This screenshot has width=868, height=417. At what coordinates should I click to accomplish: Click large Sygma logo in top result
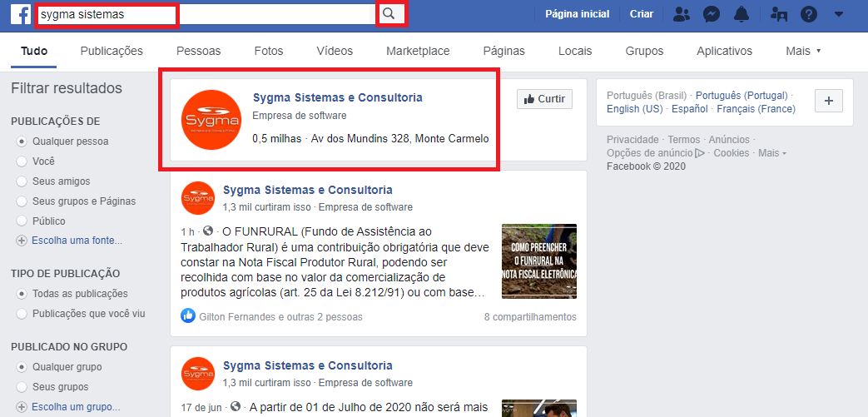pos(211,120)
